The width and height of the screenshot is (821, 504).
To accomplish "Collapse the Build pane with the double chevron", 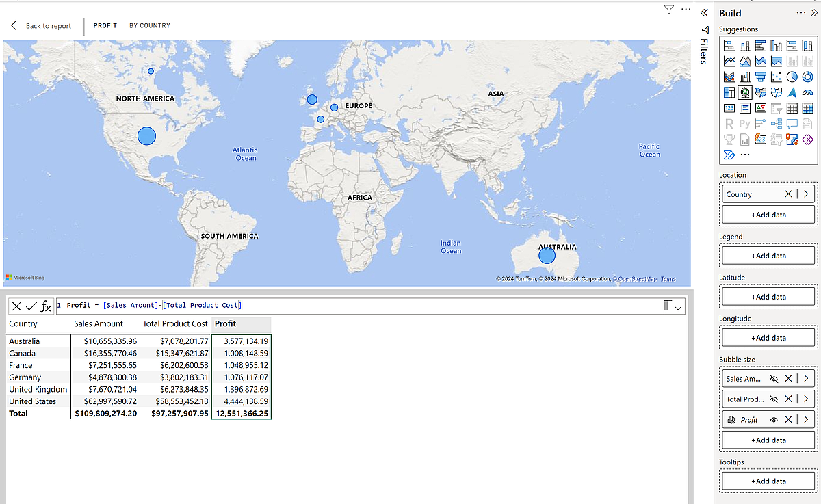I will pos(704,12).
